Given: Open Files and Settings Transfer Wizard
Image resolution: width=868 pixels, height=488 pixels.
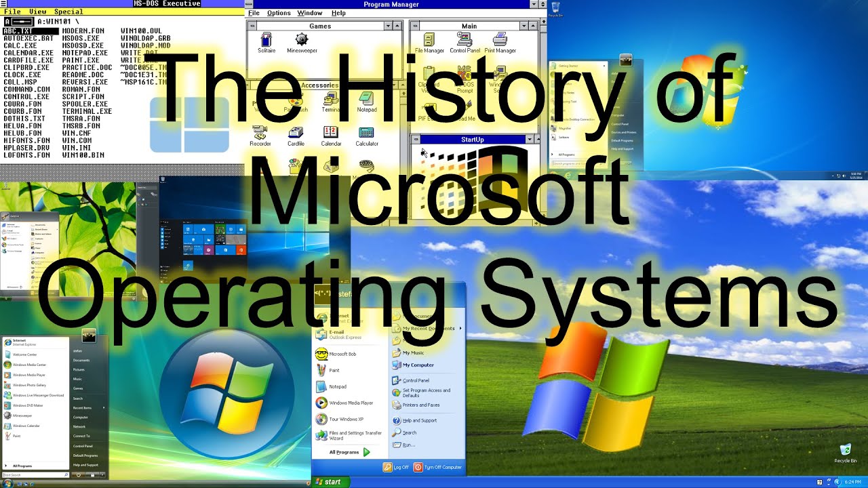Looking at the screenshot, I should click(x=349, y=435).
